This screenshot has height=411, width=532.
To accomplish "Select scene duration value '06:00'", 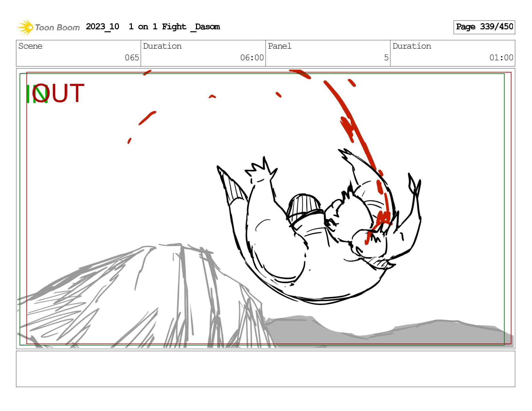I will coord(252,58).
